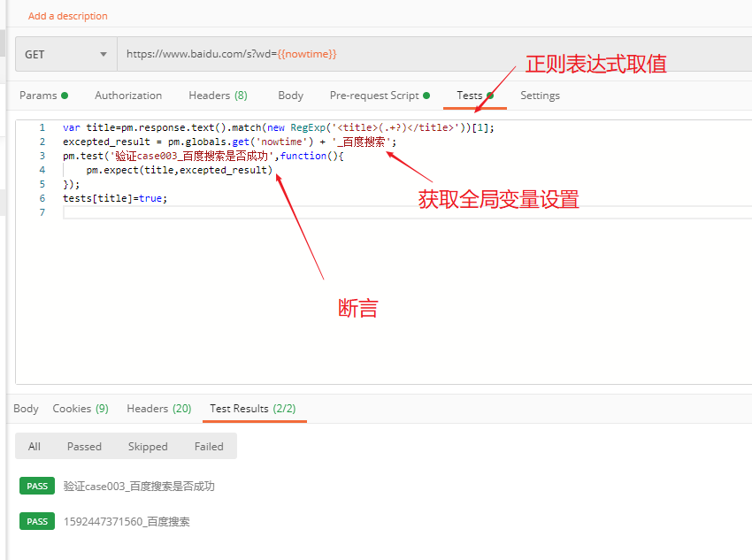Filter test results by All

35,447
